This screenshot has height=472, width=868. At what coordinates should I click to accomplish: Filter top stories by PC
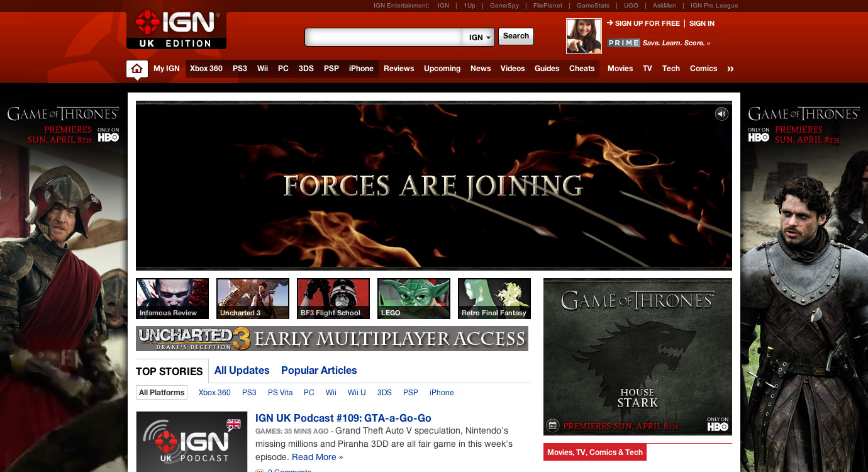pyautogui.click(x=309, y=393)
